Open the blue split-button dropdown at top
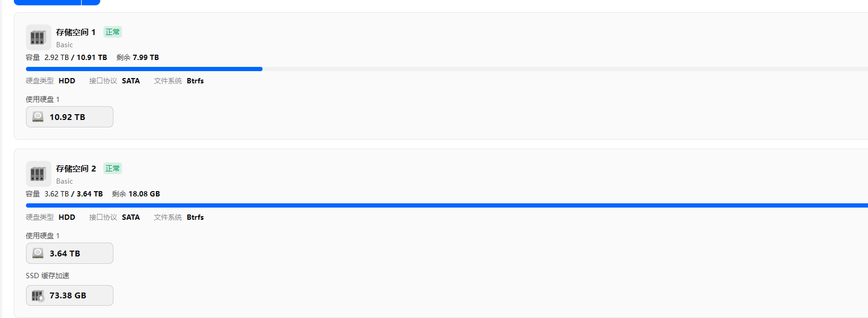 pyautogui.click(x=91, y=2)
